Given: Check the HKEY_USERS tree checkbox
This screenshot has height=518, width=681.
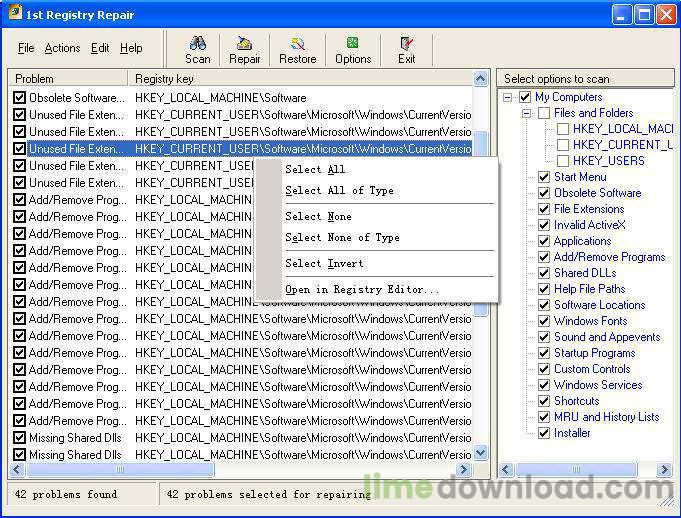Looking at the screenshot, I should click(x=563, y=161).
